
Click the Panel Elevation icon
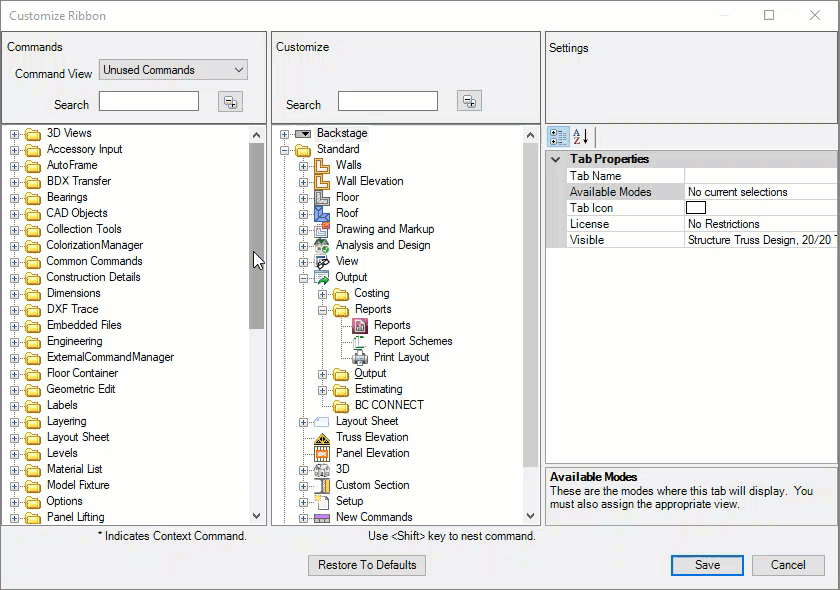click(321, 454)
